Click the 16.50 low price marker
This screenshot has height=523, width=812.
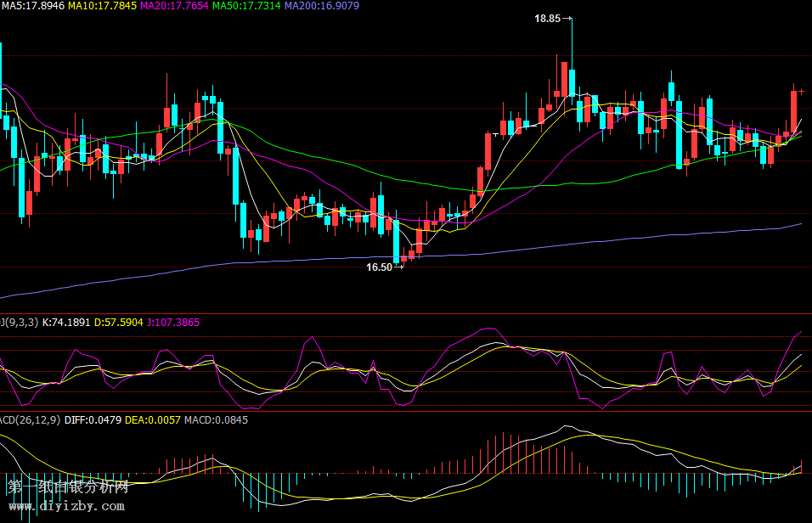click(379, 267)
